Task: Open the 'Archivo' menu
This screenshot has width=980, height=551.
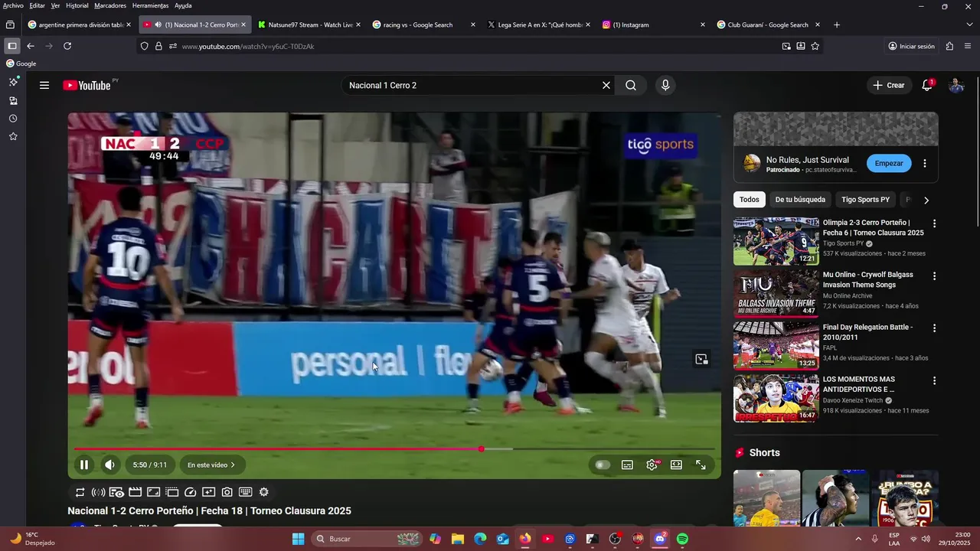Action: pos(13,5)
